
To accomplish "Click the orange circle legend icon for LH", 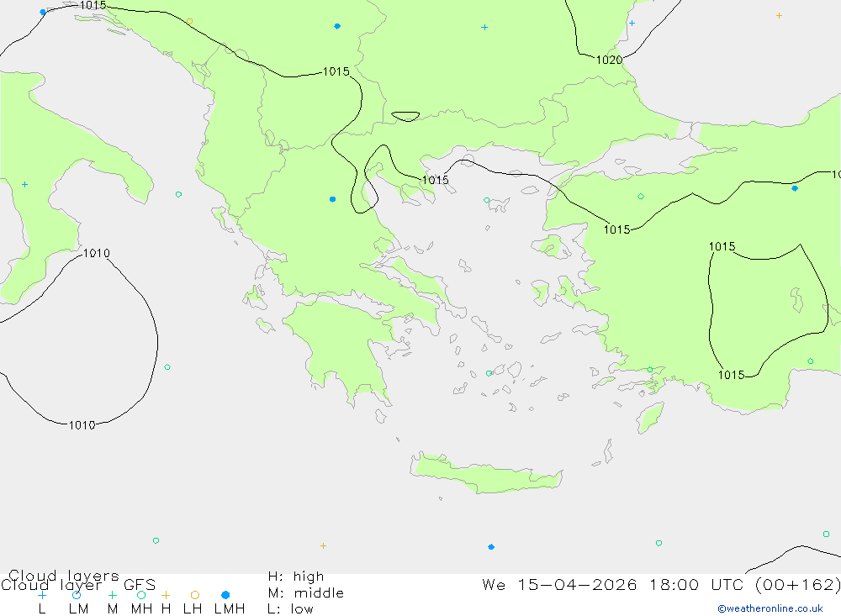I will pyautogui.click(x=195, y=595).
